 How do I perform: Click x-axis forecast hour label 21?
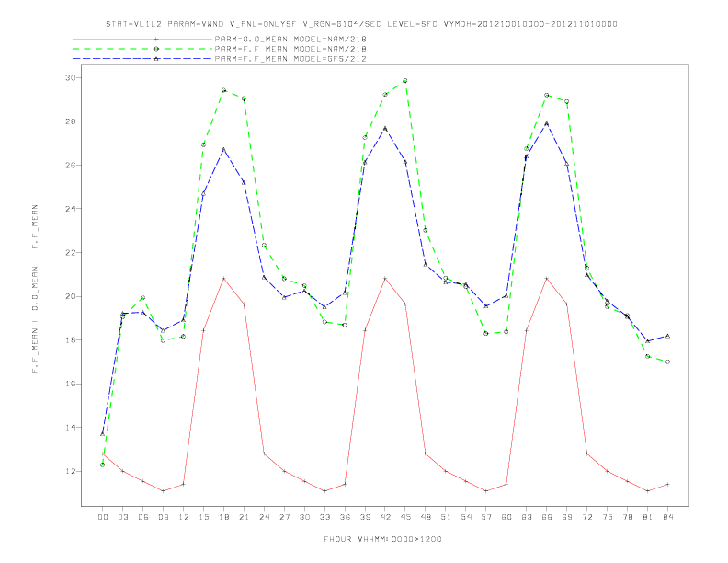[244, 517]
